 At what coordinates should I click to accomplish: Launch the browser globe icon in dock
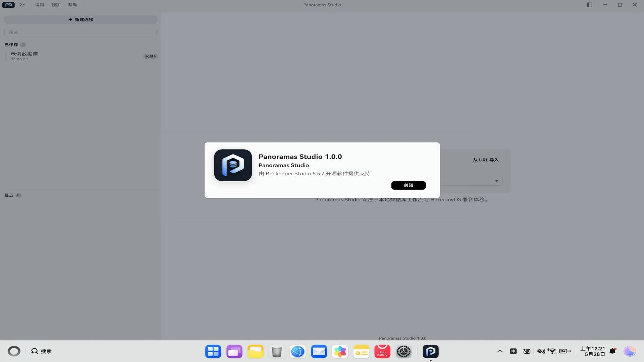point(298,351)
